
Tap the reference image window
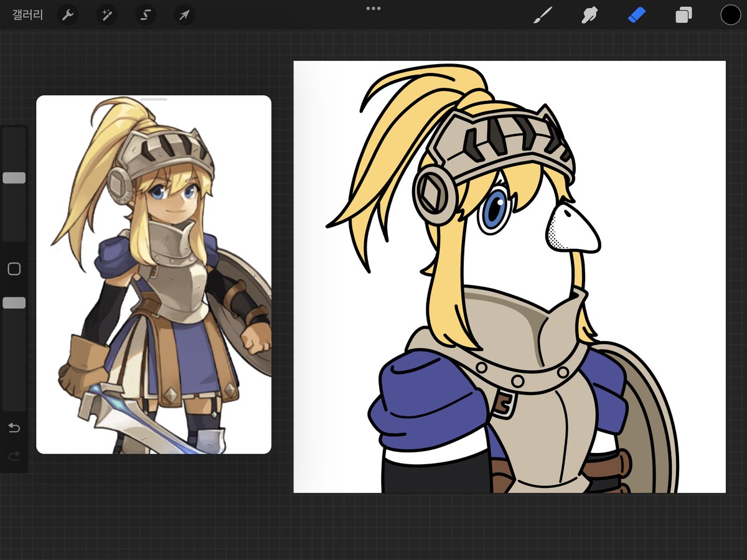pos(154,274)
